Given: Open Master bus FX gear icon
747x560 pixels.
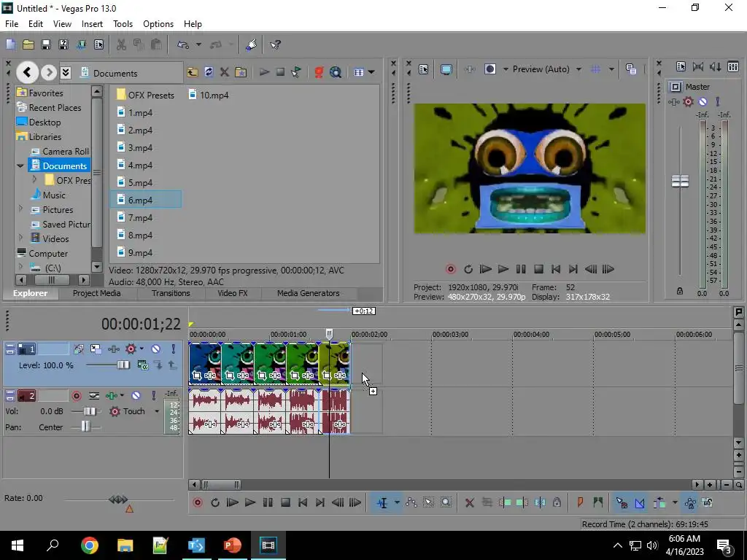Looking at the screenshot, I should tap(689, 101).
